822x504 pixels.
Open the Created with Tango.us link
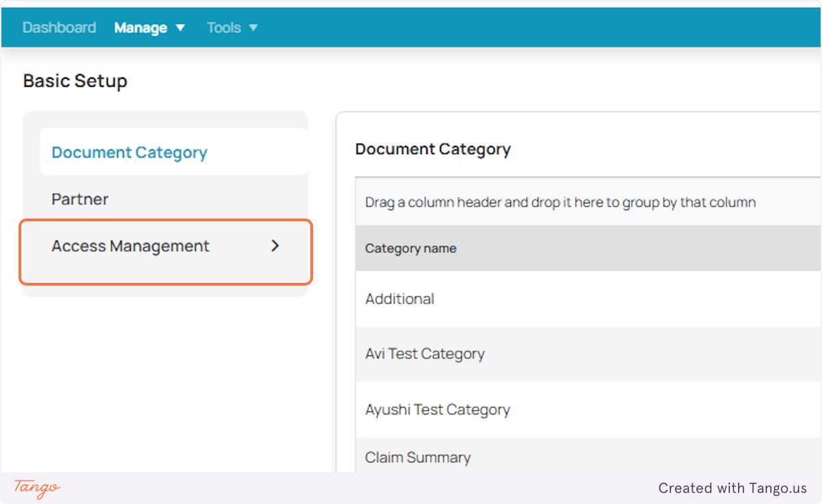732,488
